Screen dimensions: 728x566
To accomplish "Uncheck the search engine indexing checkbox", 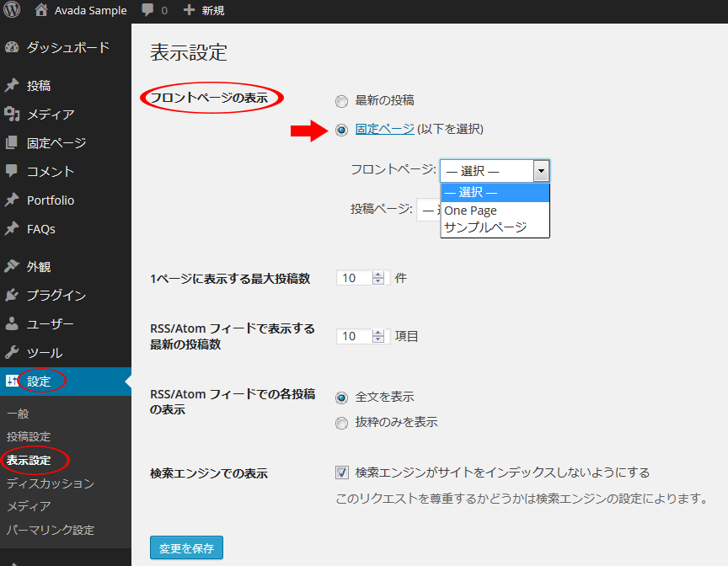I will (x=342, y=473).
